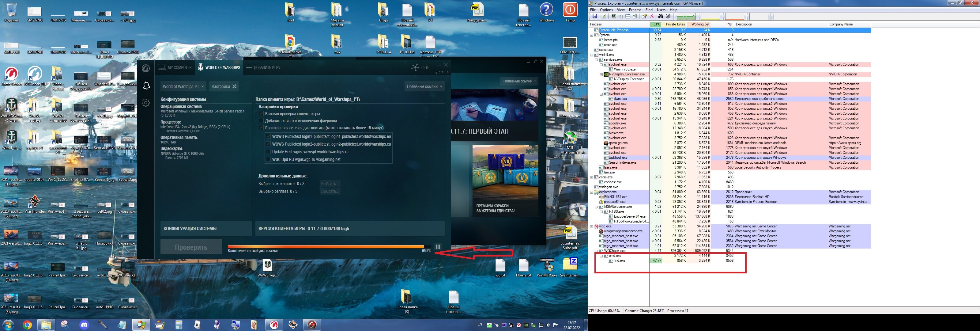Screen dimensions: 980x331
Task: Check the WGC Upd RU wguswgc-ru checkbox
Action: (268, 159)
